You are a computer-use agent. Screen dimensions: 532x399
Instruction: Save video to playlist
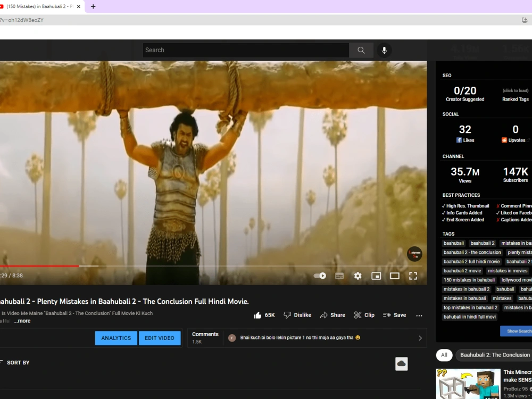pos(394,315)
